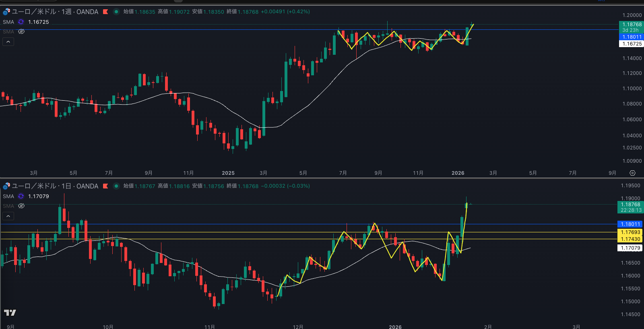Select the SMA 1.16725 legend on weekly chart
The width and height of the screenshot is (644, 329).
(x=8, y=22)
